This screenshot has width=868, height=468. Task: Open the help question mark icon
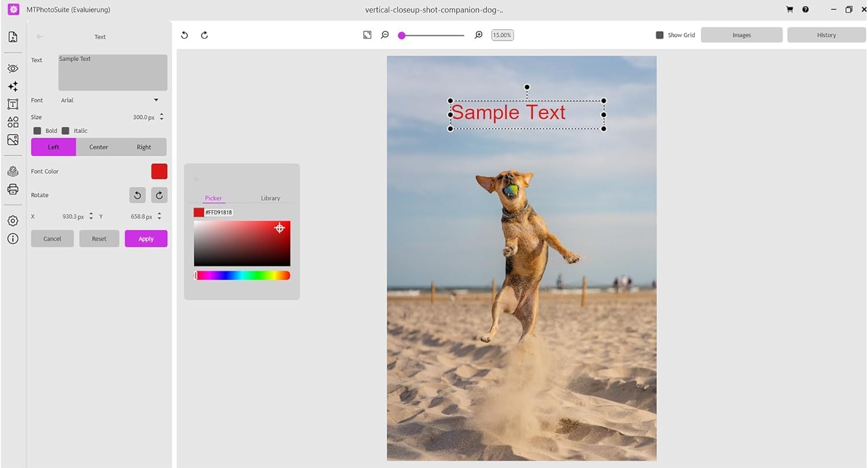pos(806,9)
